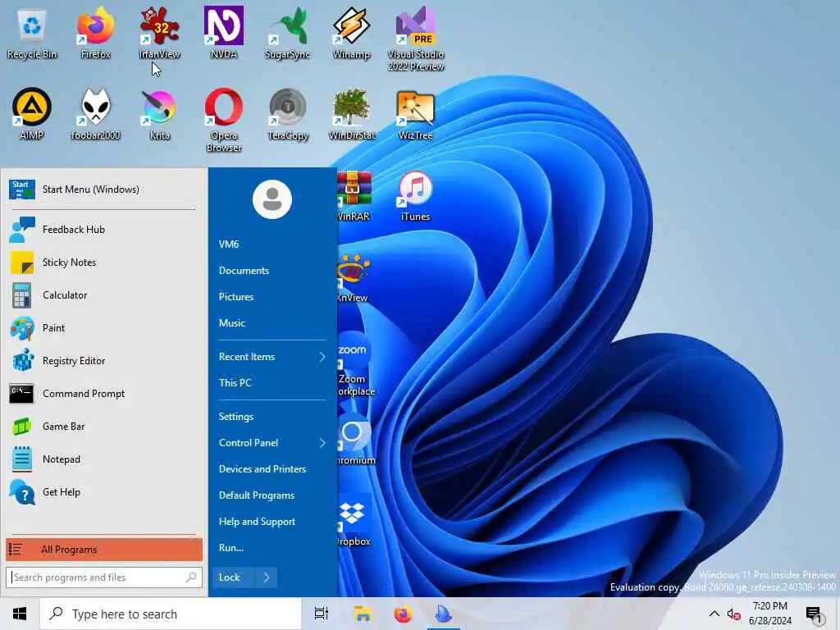Click the Search programs and files field
840x630 pixels.
tap(104, 577)
